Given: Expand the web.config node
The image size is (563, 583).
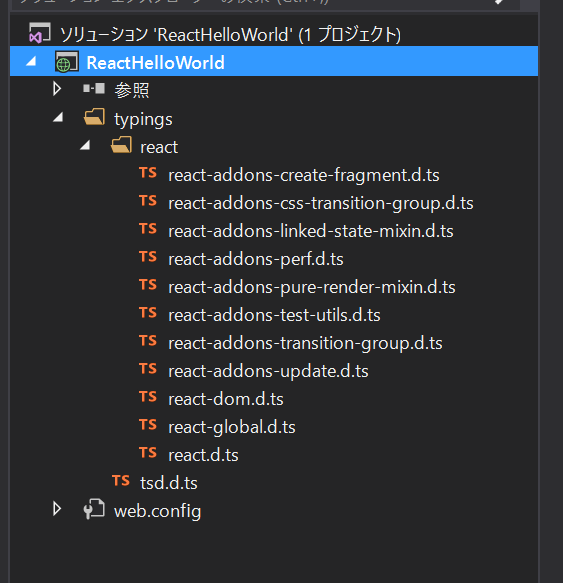Looking at the screenshot, I should coord(57,509).
